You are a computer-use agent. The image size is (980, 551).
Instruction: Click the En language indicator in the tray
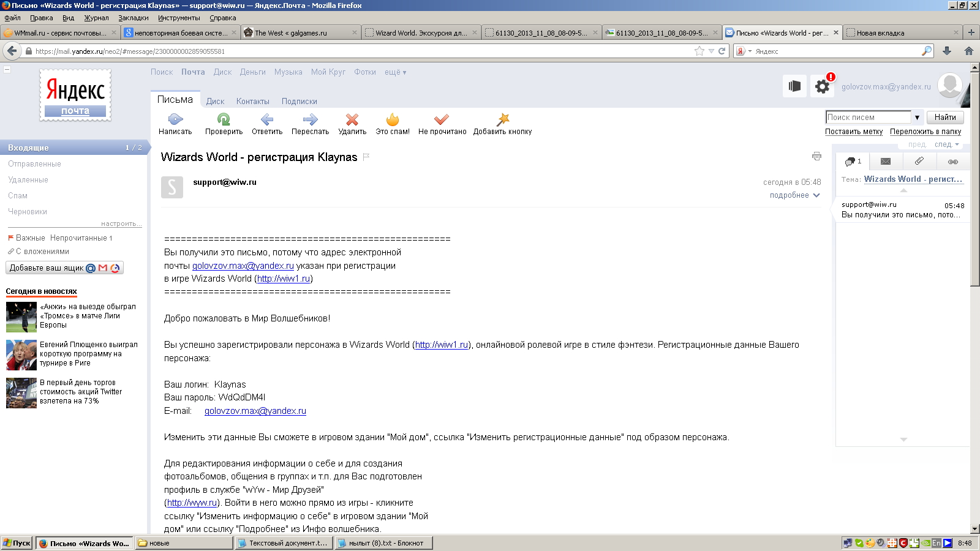pyautogui.click(x=937, y=543)
